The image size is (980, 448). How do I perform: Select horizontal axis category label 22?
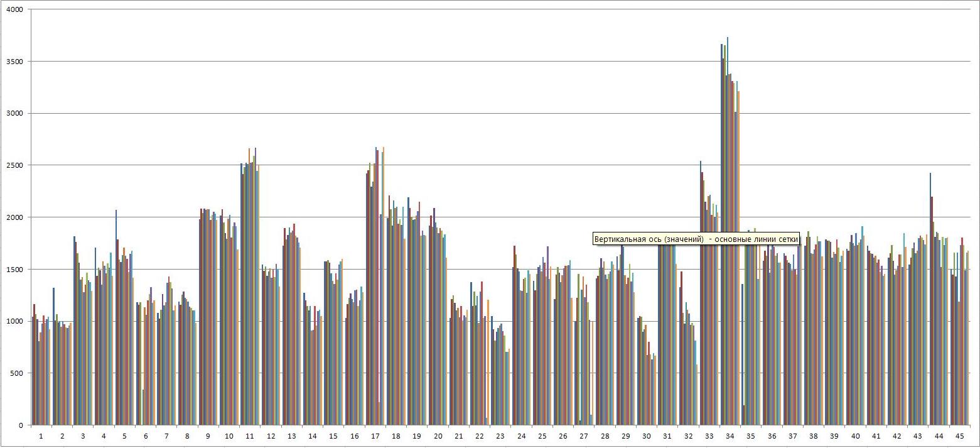480,436
